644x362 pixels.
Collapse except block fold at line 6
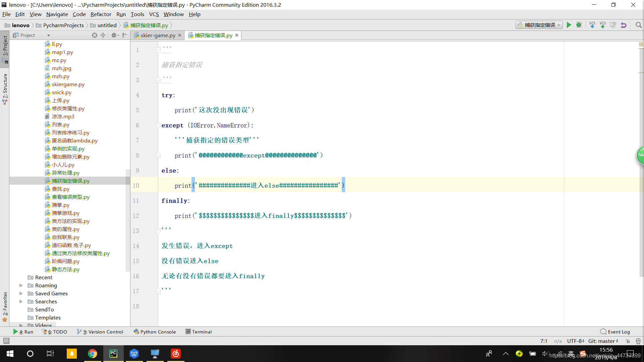158,125
